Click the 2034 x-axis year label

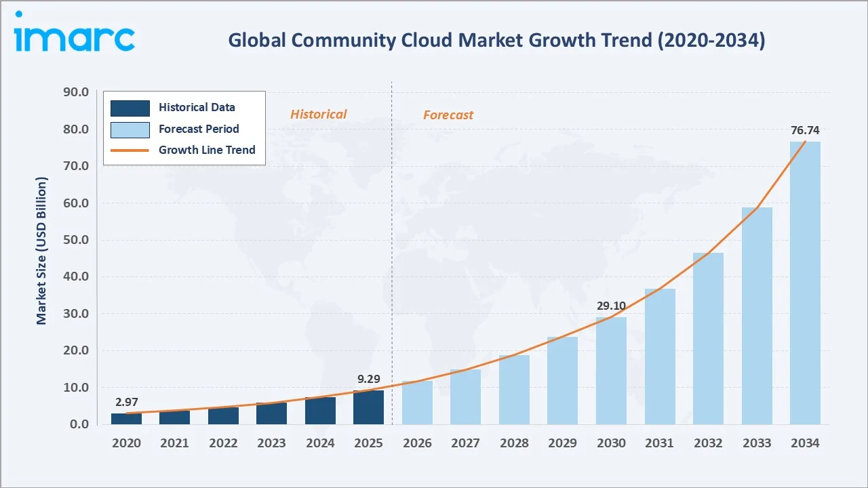coord(805,443)
